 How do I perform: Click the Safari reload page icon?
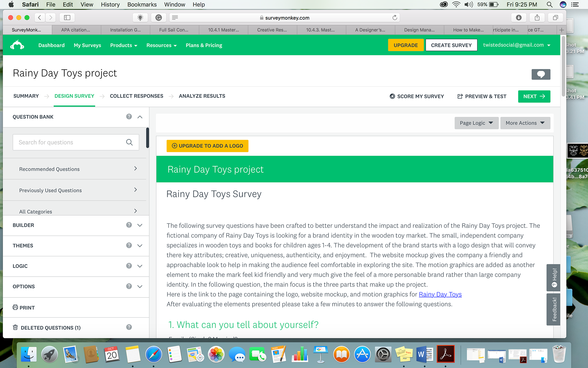tap(395, 18)
